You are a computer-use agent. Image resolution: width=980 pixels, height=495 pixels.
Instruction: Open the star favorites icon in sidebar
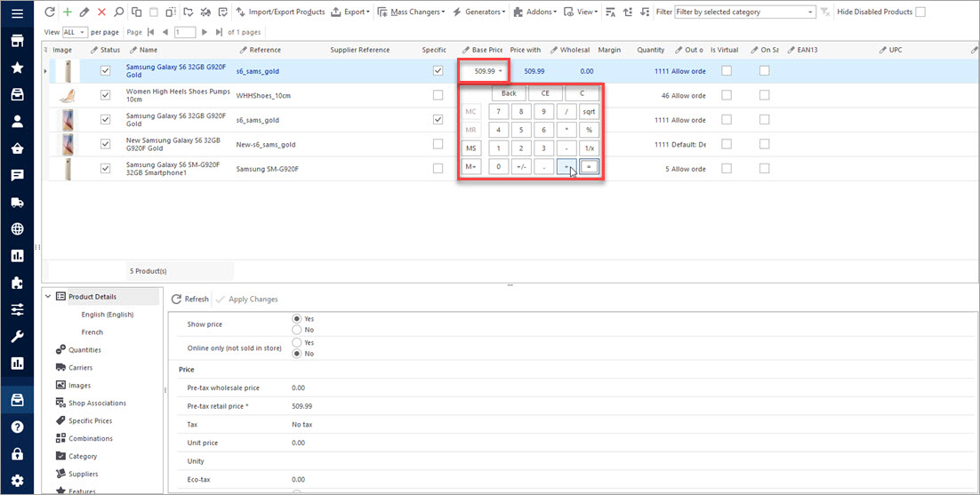click(x=18, y=68)
